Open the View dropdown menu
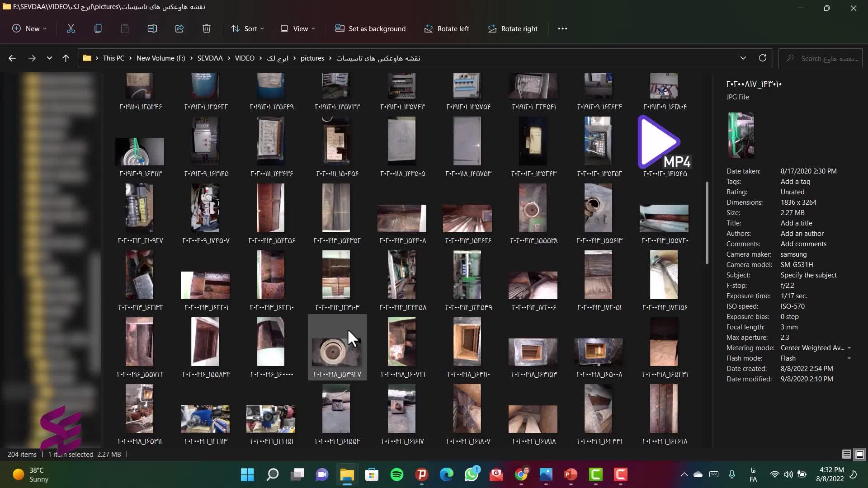 coord(298,28)
